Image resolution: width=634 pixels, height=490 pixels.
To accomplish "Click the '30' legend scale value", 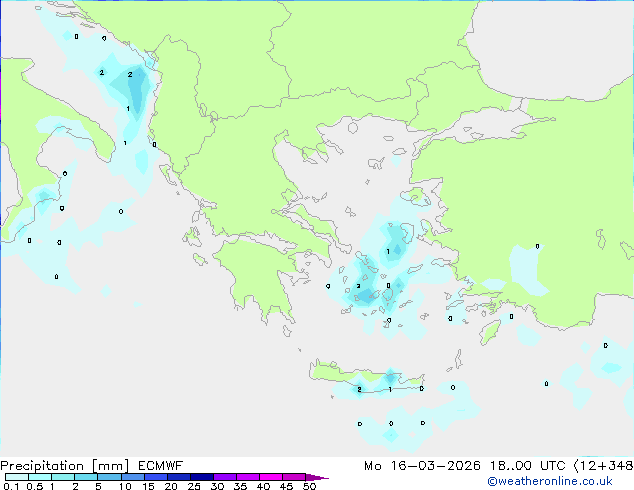I will 217,486.
